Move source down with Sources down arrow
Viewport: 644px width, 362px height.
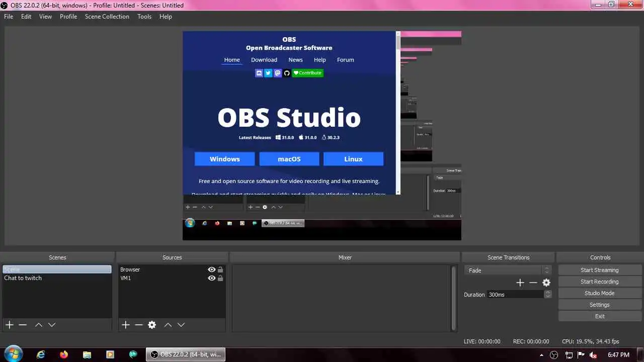(x=181, y=325)
